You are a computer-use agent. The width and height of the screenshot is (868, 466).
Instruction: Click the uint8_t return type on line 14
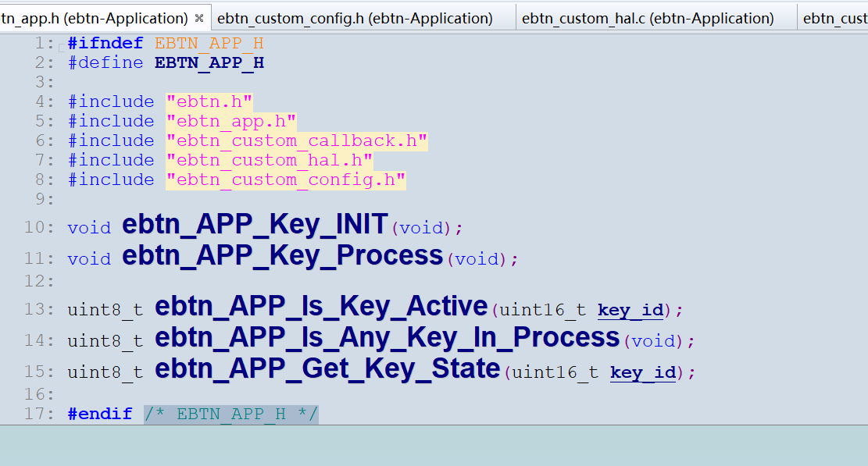click(x=105, y=341)
